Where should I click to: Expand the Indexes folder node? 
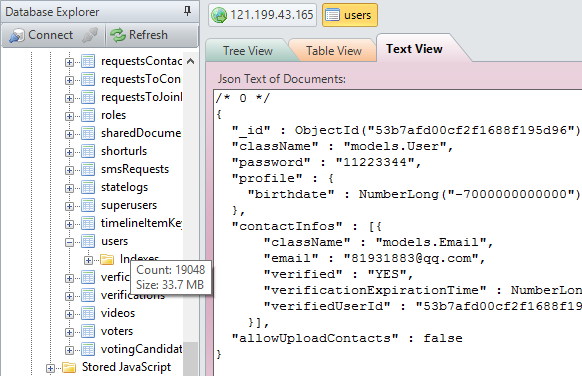pyautogui.click(x=88, y=261)
